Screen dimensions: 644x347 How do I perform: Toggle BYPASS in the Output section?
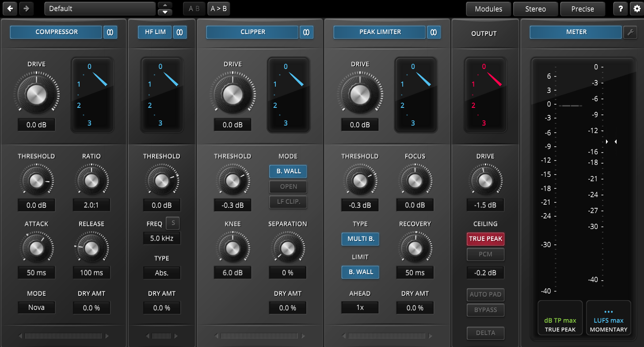485,310
